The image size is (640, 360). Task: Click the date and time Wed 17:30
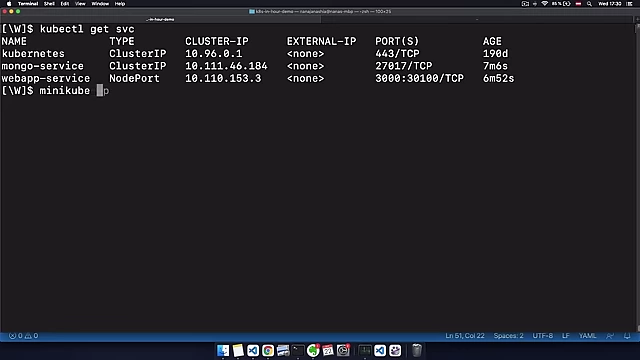pos(609,4)
